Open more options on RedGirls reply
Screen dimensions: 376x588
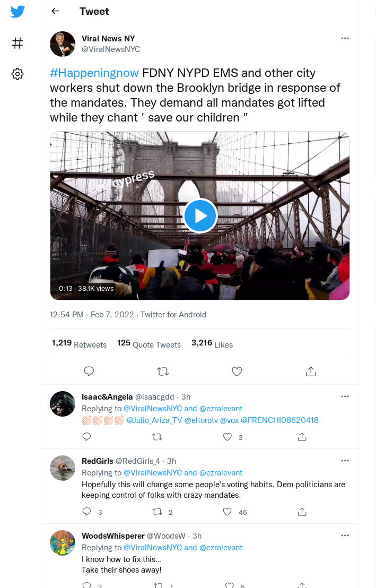345,461
